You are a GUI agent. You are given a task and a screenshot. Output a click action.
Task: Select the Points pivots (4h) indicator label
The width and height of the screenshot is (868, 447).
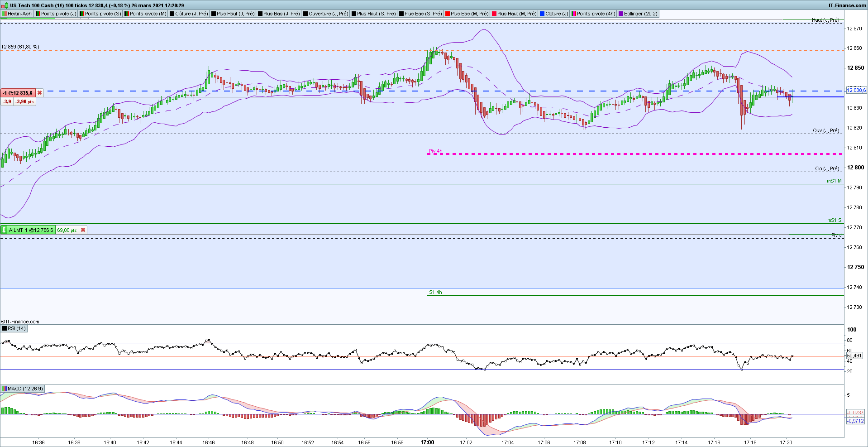[593, 14]
